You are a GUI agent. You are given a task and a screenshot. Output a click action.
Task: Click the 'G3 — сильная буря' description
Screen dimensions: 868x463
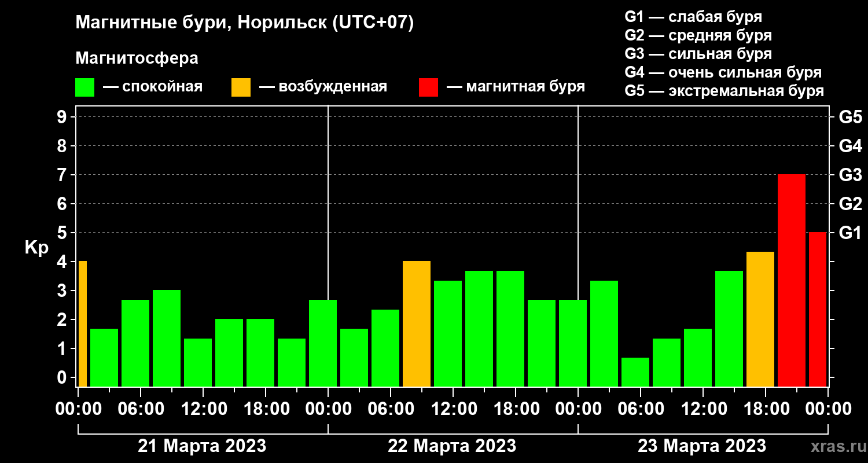(x=698, y=54)
